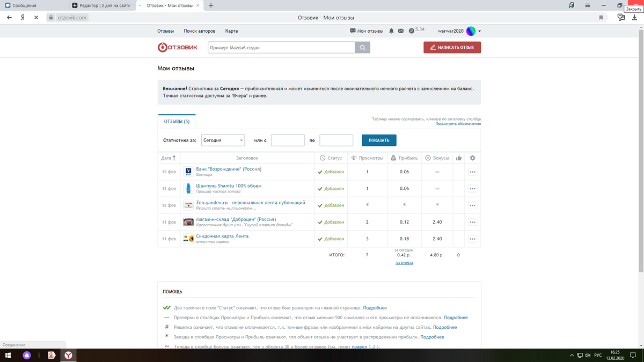Open 'Карта' menu item
Image resolution: width=644 pixels, height=362 pixels.
pyautogui.click(x=231, y=31)
